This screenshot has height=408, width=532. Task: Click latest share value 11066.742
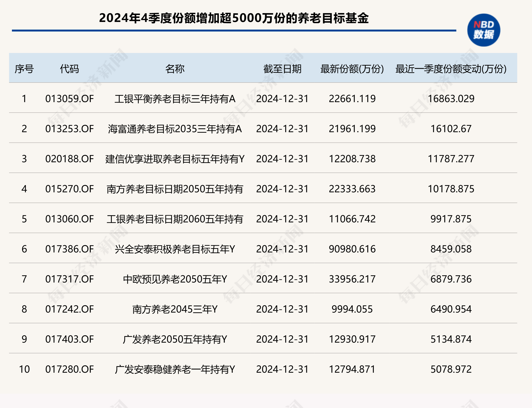(x=352, y=219)
